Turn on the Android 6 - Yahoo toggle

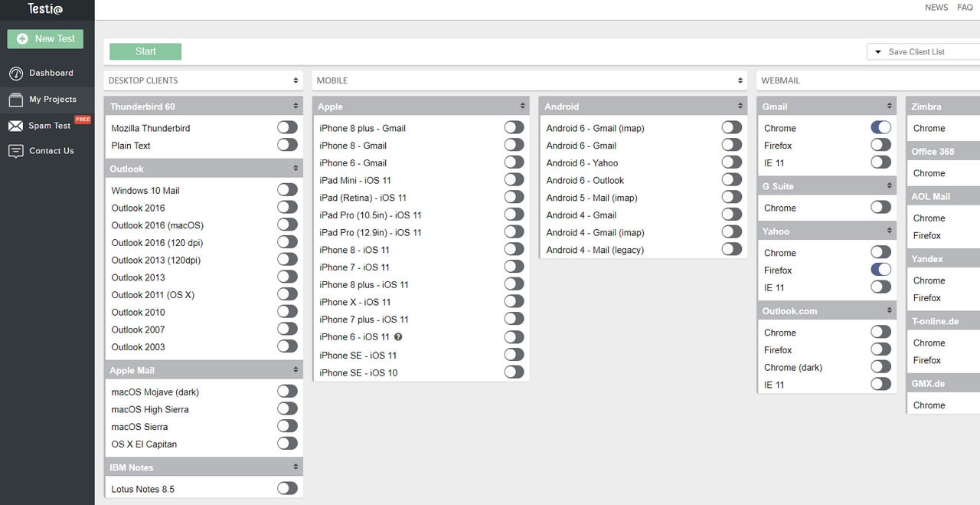[x=731, y=162]
